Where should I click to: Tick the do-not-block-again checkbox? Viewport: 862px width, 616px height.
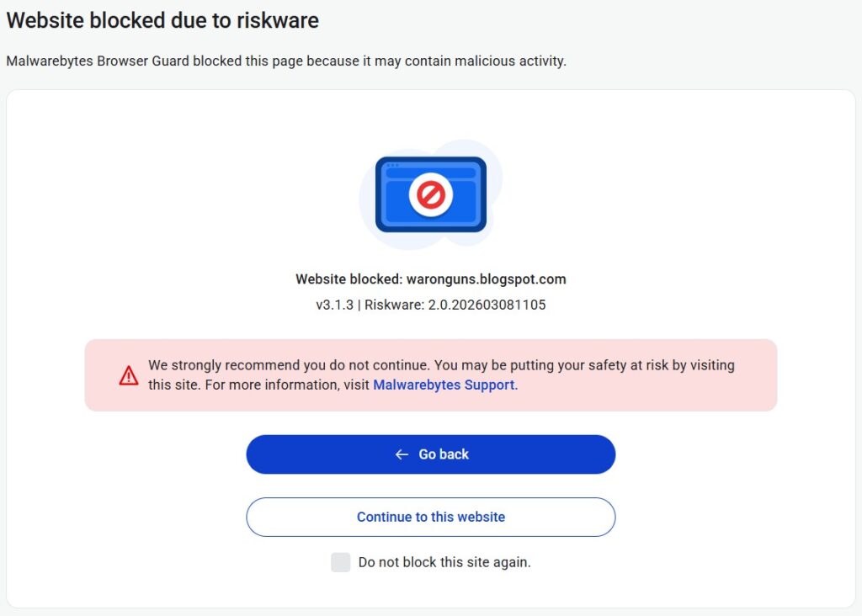pos(340,562)
